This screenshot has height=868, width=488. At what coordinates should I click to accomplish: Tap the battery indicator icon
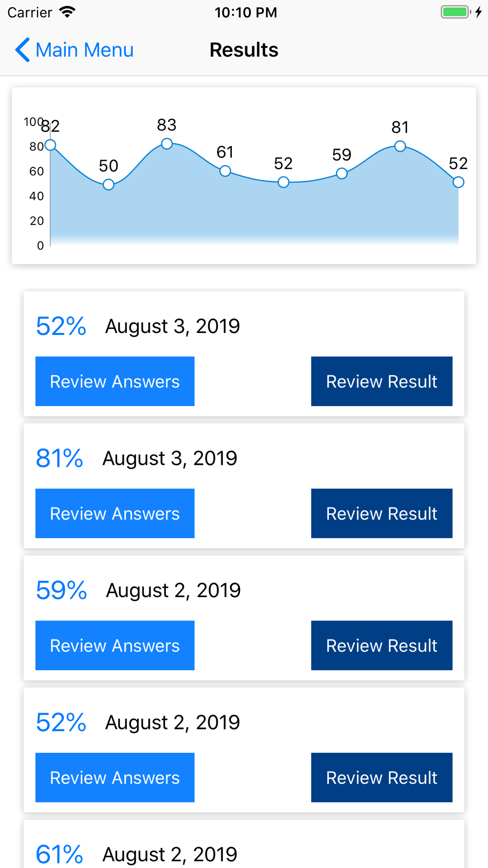[456, 12]
